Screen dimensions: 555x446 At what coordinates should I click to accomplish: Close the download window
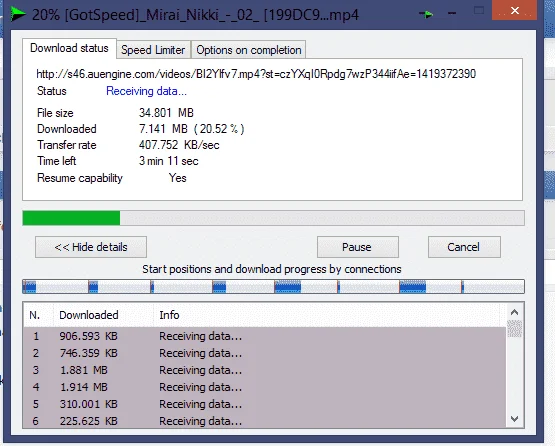(x=514, y=10)
